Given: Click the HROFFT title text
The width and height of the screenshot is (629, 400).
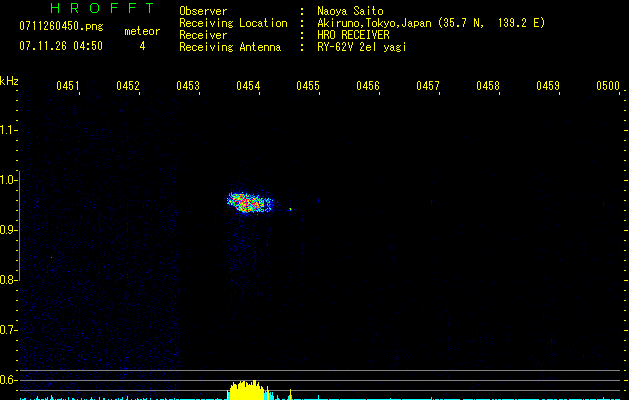Looking at the screenshot, I should (x=88, y=9).
